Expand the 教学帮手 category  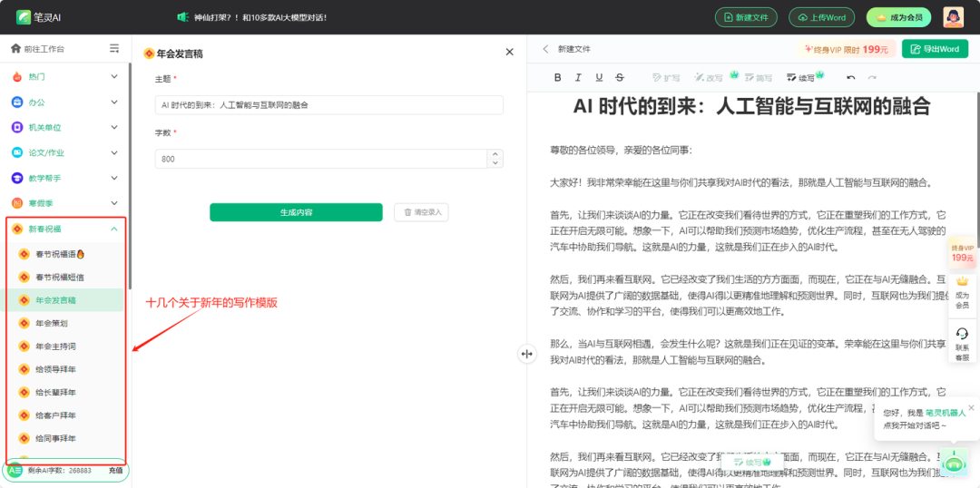click(65, 178)
